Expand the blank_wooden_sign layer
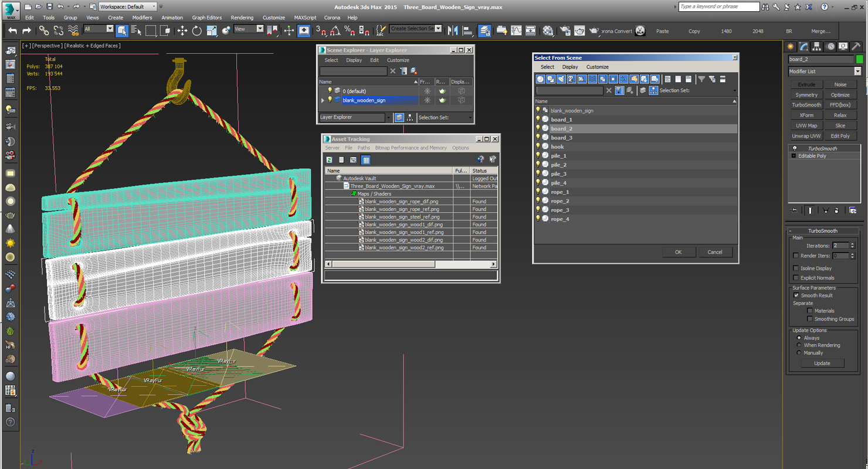The width and height of the screenshot is (868, 469). [x=322, y=100]
